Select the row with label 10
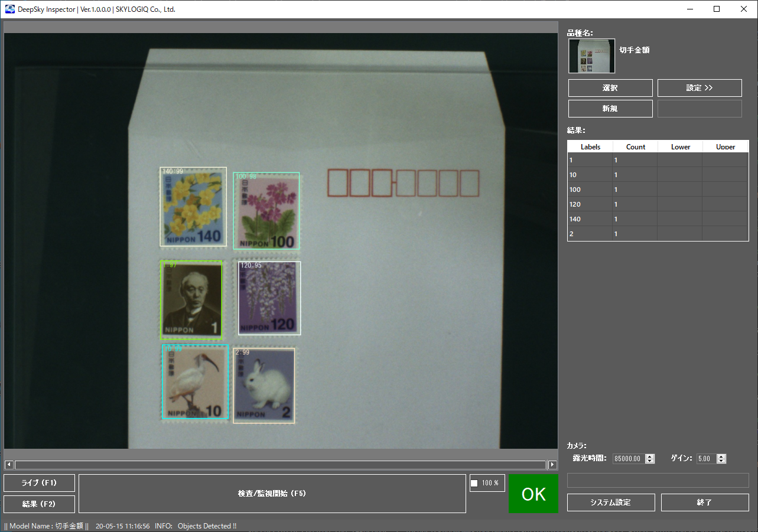Viewport: 758px width, 532px height. click(658, 175)
